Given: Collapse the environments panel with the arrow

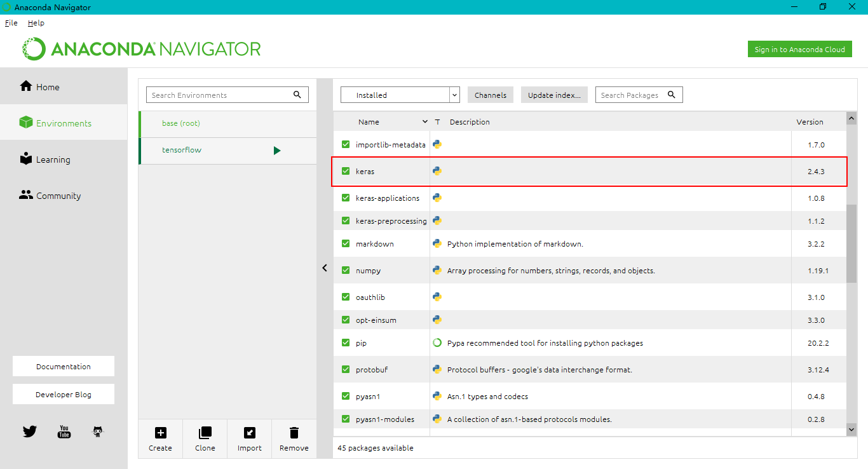Looking at the screenshot, I should pyautogui.click(x=325, y=268).
